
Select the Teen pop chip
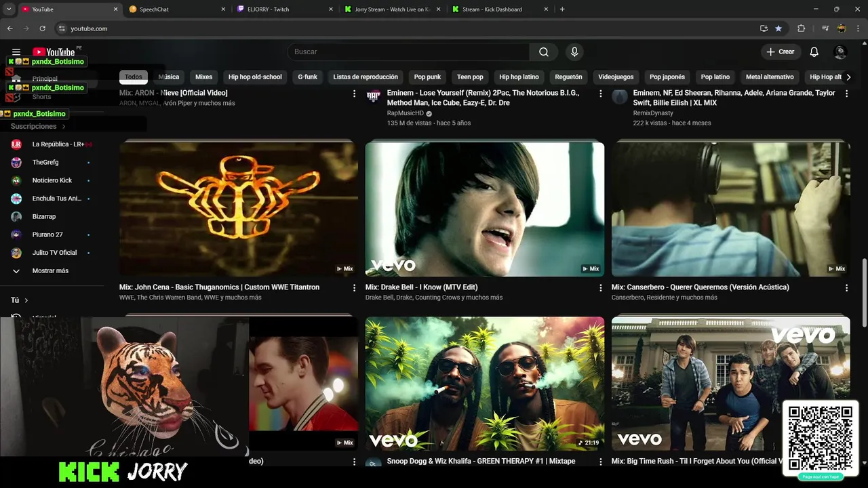click(x=470, y=77)
